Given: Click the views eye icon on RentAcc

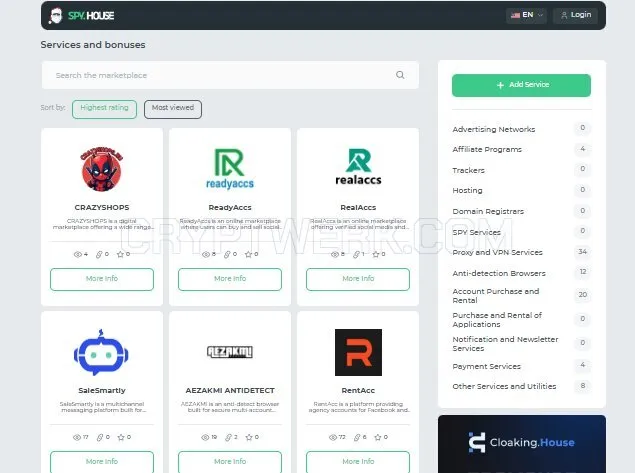Looking at the screenshot, I should point(333,437).
